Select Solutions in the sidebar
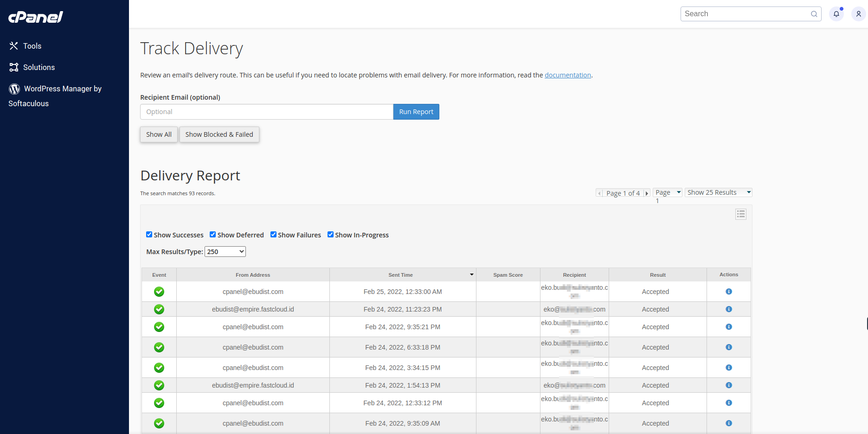868x434 pixels. point(39,67)
